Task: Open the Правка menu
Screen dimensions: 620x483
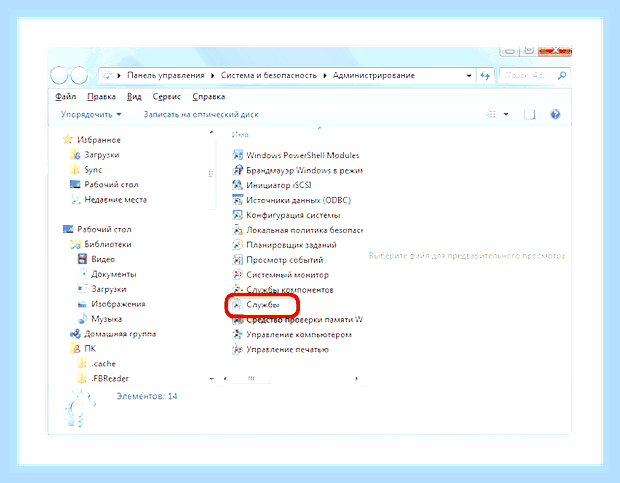Action: pyautogui.click(x=101, y=96)
